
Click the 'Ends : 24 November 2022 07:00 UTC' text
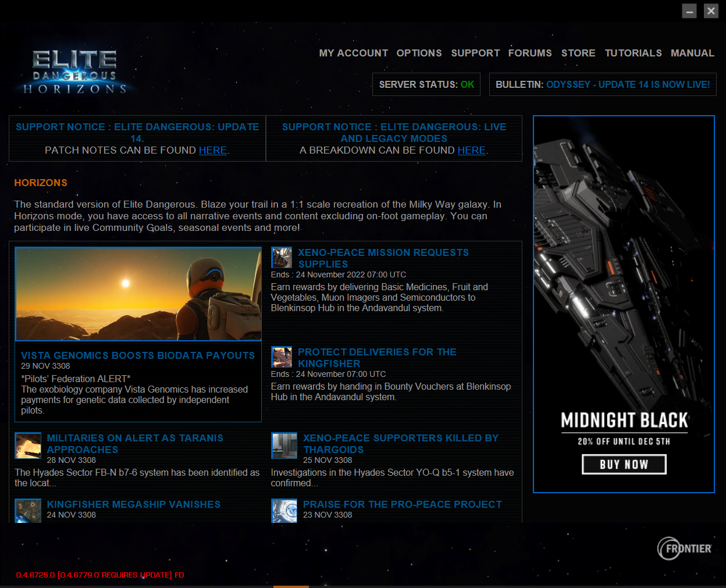pos(339,275)
